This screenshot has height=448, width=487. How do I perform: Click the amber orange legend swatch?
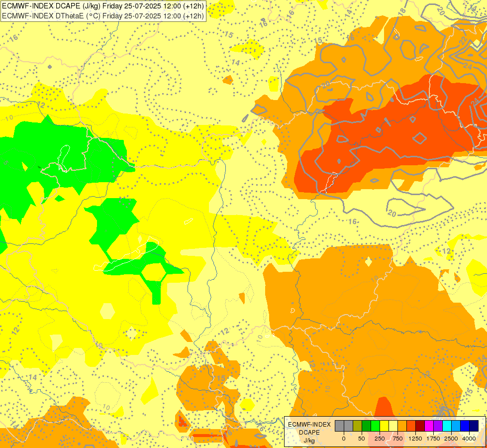coord(402,426)
